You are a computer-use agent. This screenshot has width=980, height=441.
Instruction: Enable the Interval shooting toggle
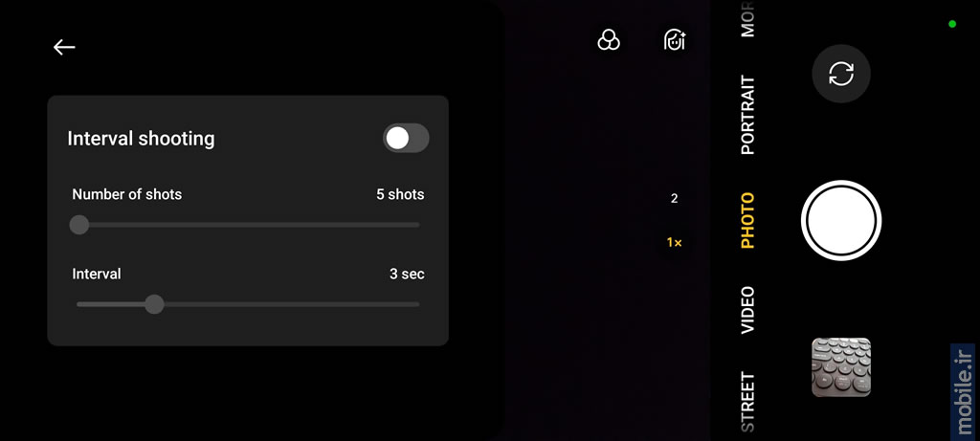point(406,138)
